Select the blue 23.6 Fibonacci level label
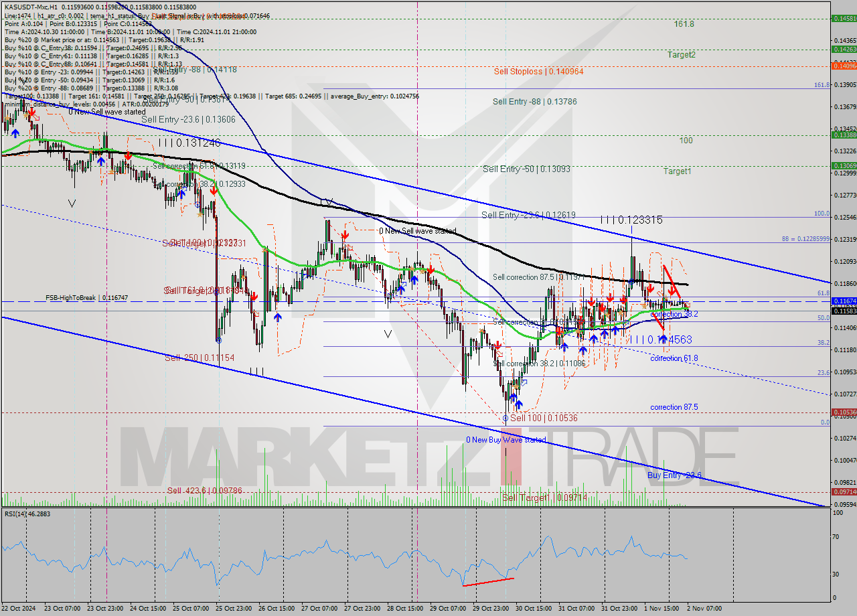857x616 pixels. 824,372
